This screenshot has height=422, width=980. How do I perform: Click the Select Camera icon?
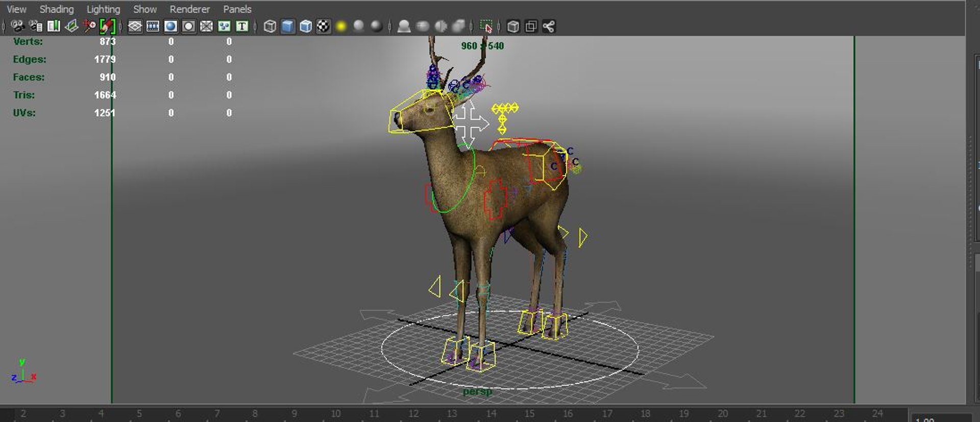click(x=18, y=26)
